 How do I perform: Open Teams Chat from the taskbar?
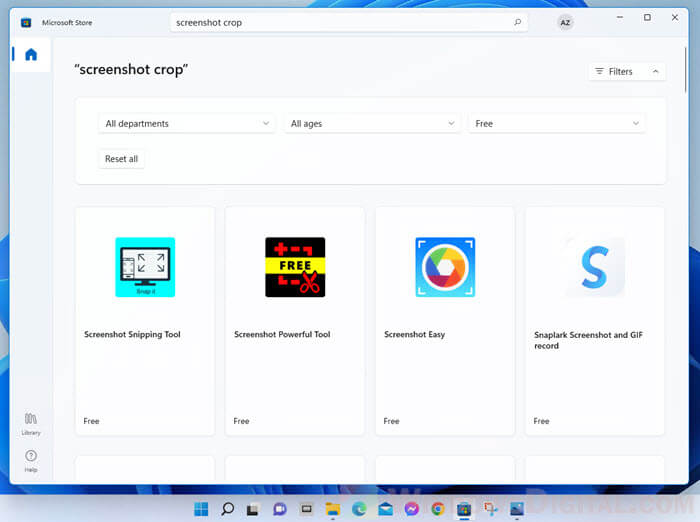pyautogui.click(x=279, y=509)
